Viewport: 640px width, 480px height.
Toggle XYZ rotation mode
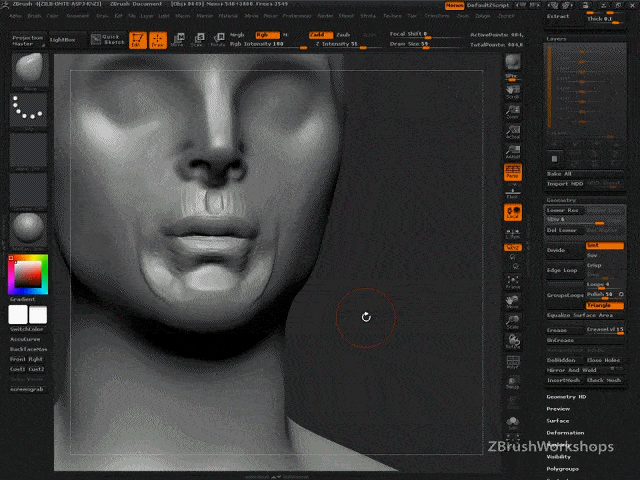[513, 247]
